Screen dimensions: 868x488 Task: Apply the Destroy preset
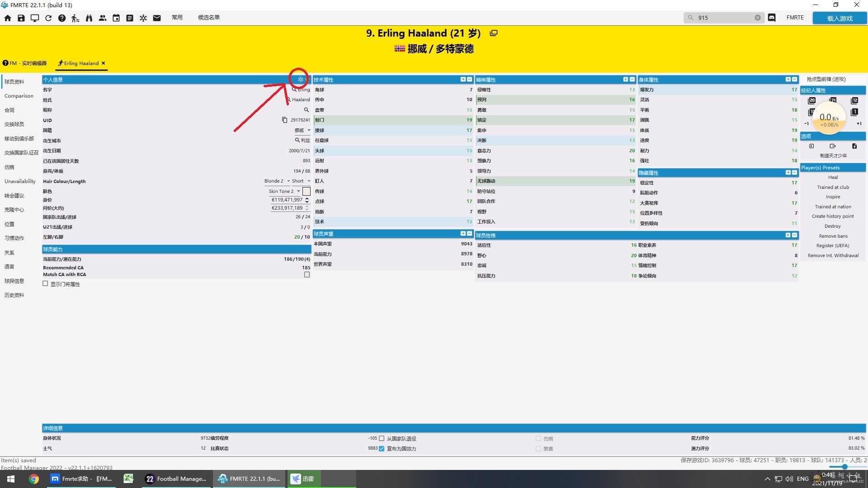click(833, 226)
